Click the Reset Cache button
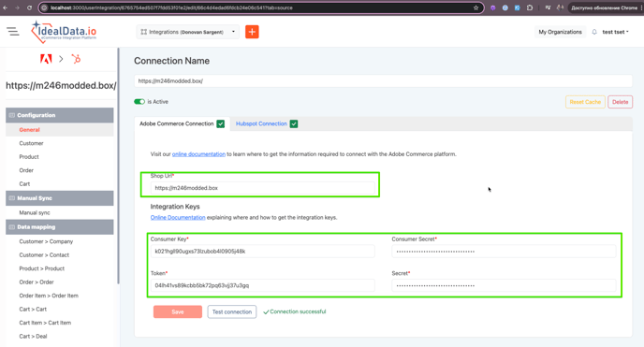This screenshot has height=347, width=644. click(585, 102)
